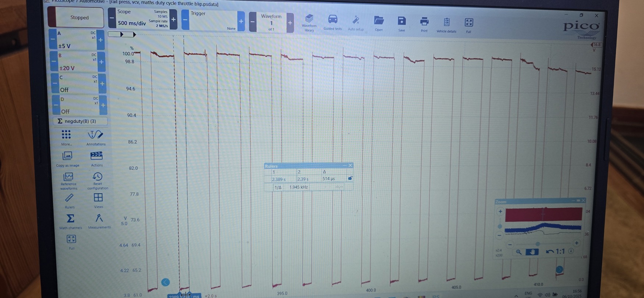Click the Save disk icon
This screenshot has width=644, height=298.
click(401, 24)
